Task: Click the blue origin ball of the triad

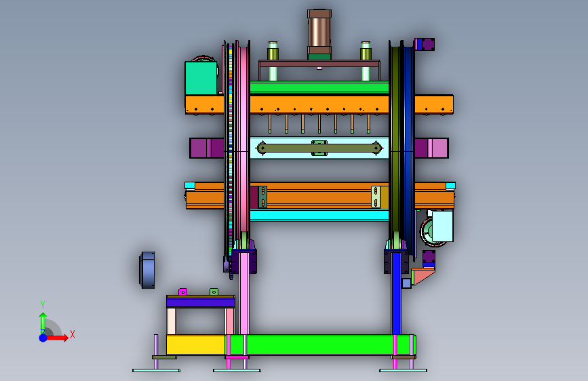Action: point(43,338)
